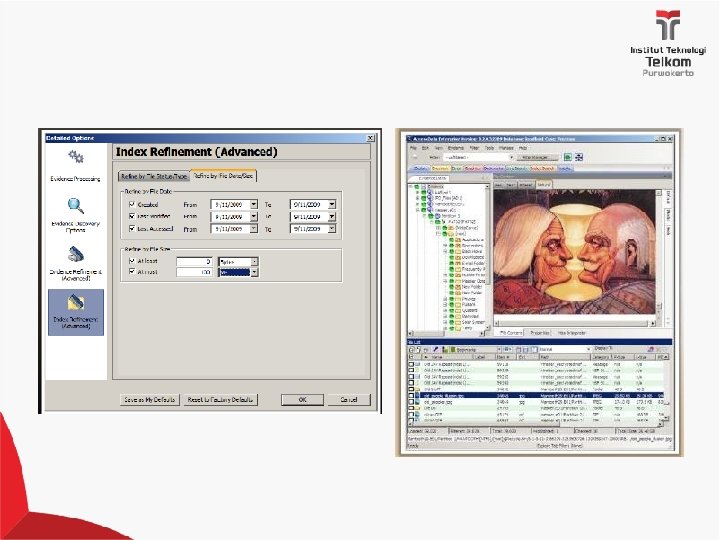Open Created To date dropdown
Image resolution: width=720 pixels, height=540 pixels.
pos(332,204)
